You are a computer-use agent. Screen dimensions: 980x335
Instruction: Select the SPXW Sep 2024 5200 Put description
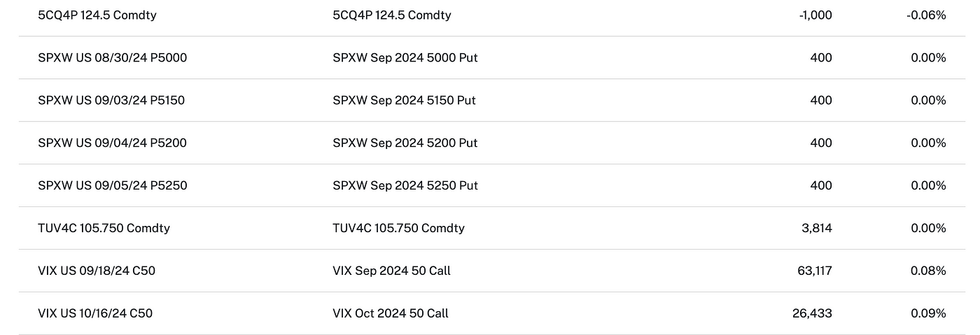pos(405,143)
